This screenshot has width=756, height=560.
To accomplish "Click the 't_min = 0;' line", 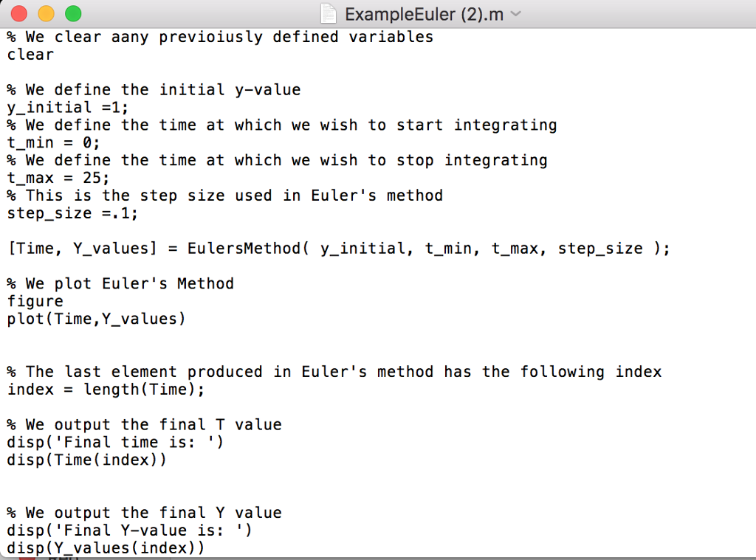I will pos(52,143).
